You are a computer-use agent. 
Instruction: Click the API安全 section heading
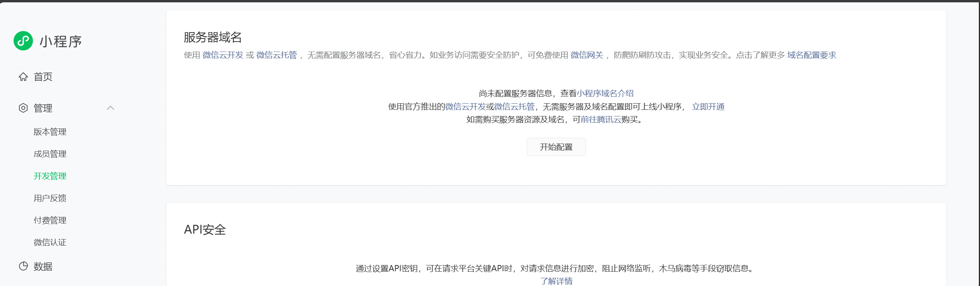pyautogui.click(x=205, y=229)
